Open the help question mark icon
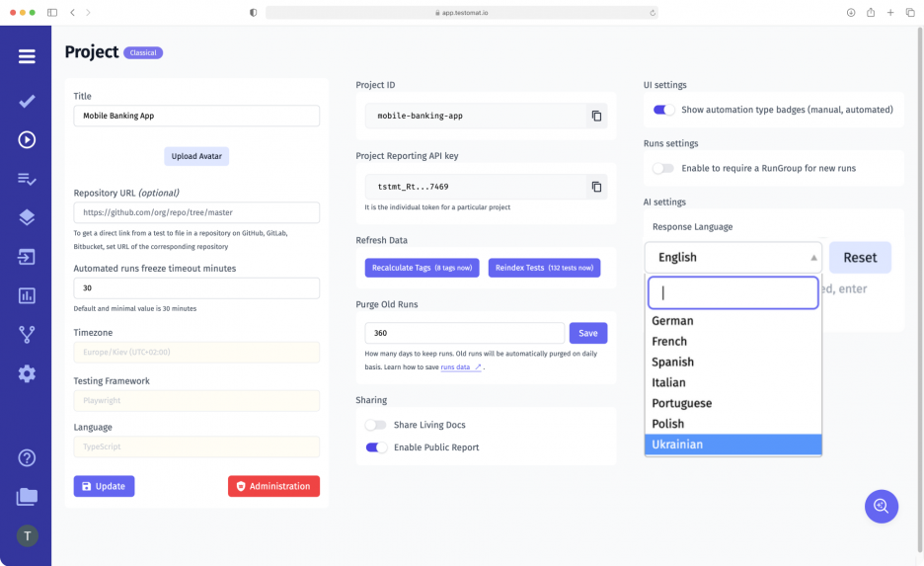This screenshot has height=566, width=924. click(x=27, y=457)
